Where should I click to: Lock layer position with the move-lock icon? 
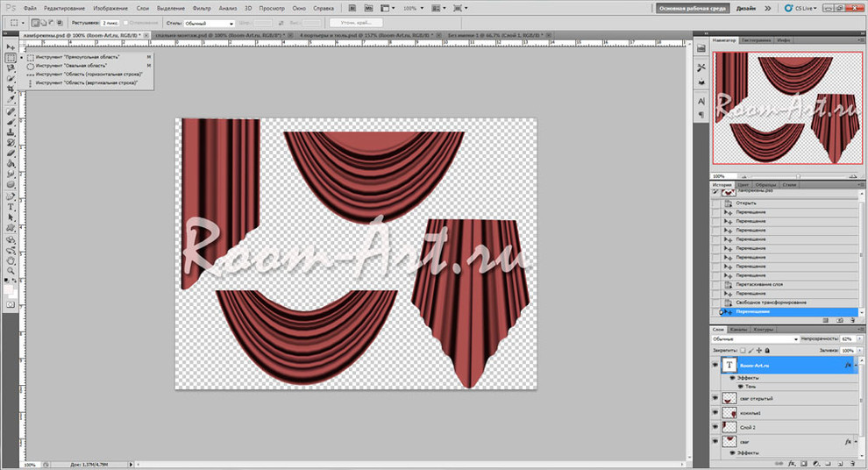pyautogui.click(x=759, y=350)
